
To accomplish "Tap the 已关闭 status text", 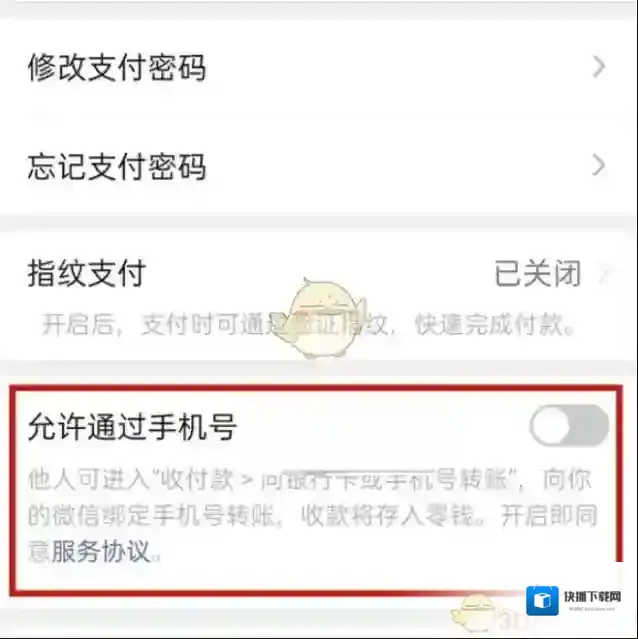I will tap(538, 273).
